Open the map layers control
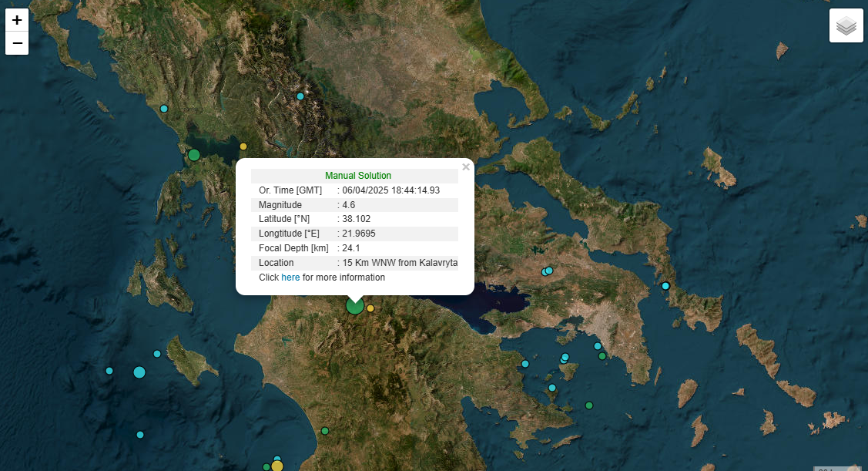The height and width of the screenshot is (471, 868). (x=846, y=26)
